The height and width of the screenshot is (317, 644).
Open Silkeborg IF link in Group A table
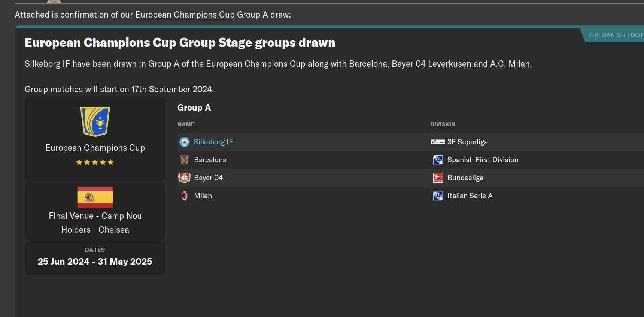click(x=213, y=142)
